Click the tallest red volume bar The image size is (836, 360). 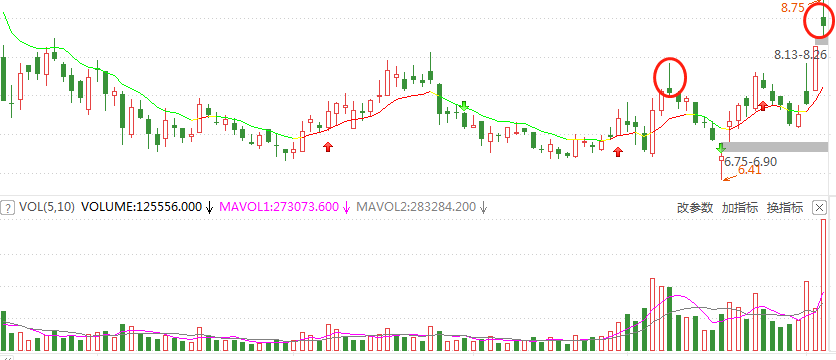823,285
